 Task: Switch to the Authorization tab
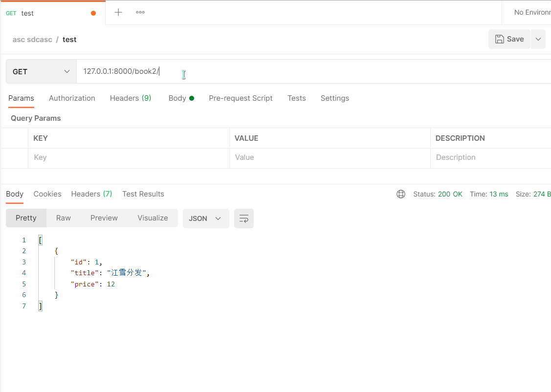click(x=72, y=98)
